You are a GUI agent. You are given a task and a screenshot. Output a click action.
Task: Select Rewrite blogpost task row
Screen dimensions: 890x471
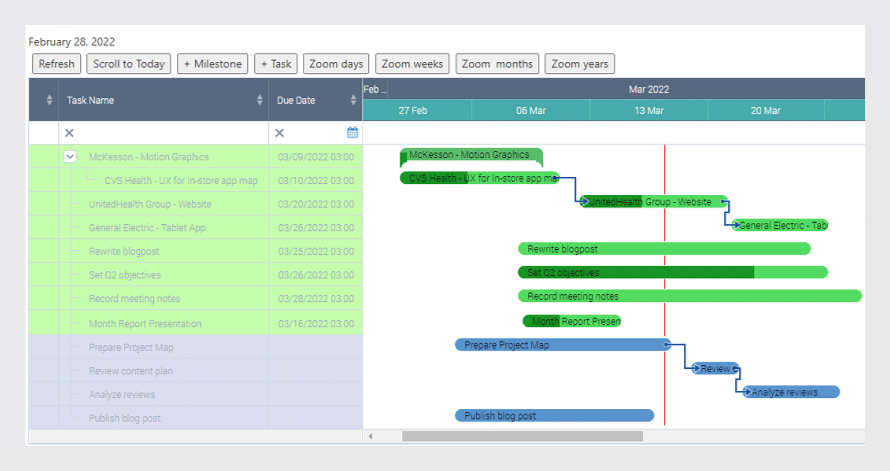tap(196, 251)
